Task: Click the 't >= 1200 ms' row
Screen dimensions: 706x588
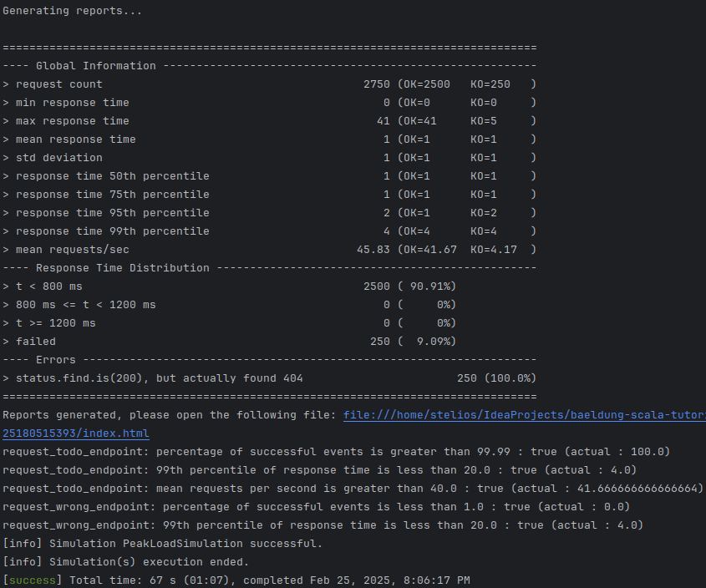Action: [x=56, y=323]
